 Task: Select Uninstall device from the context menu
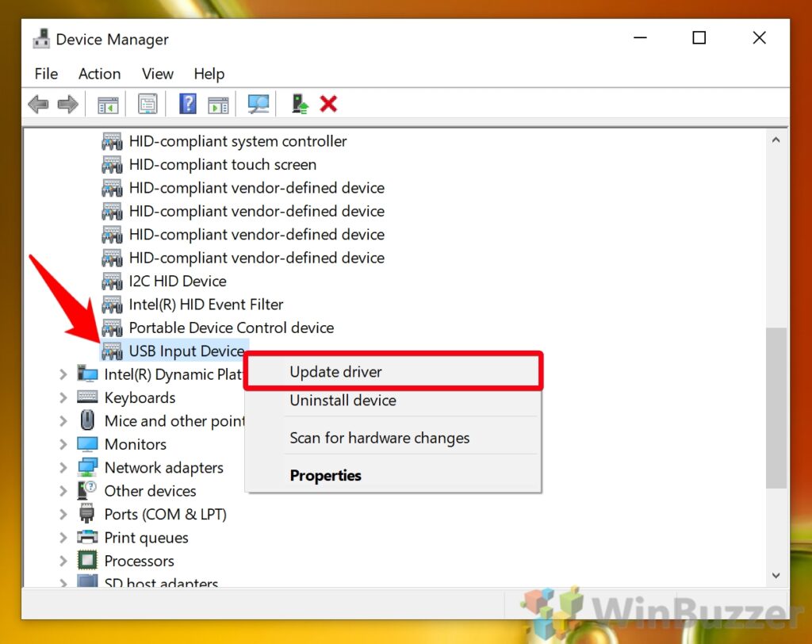click(x=343, y=401)
